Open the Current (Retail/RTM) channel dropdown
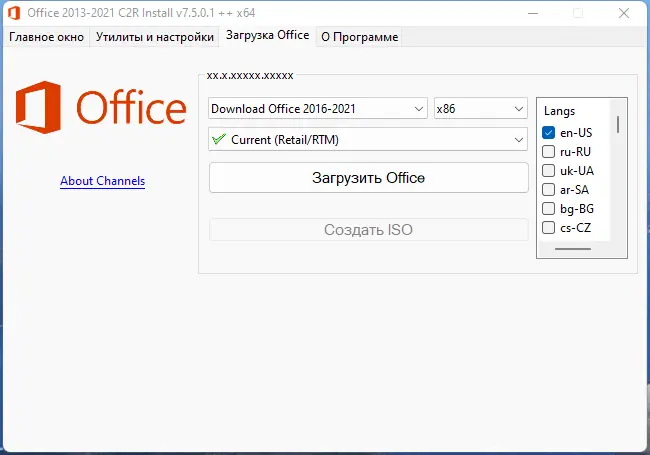 pyautogui.click(x=368, y=139)
